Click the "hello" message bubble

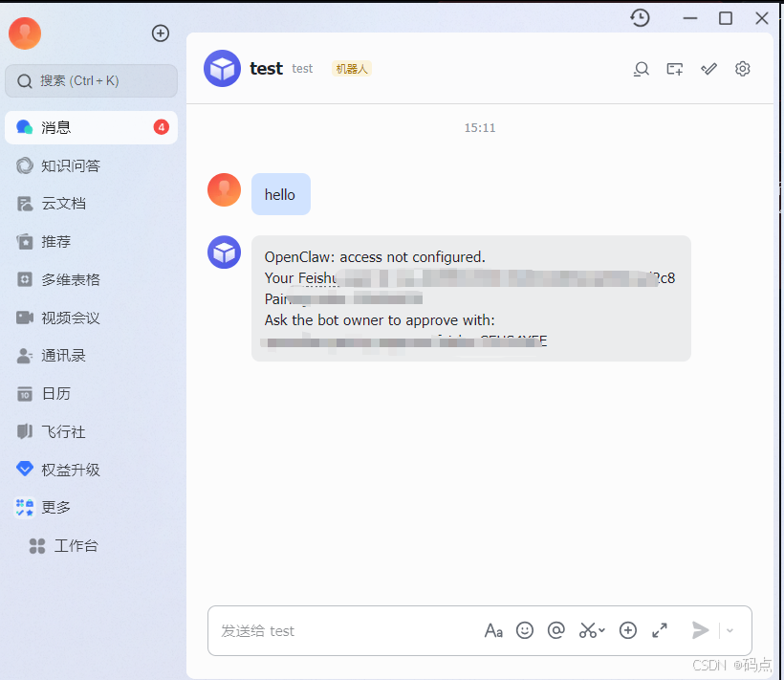tap(280, 194)
